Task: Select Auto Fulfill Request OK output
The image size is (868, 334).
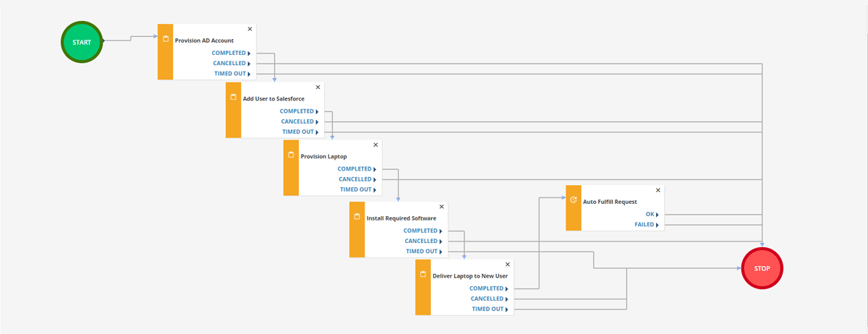Action: [652, 214]
